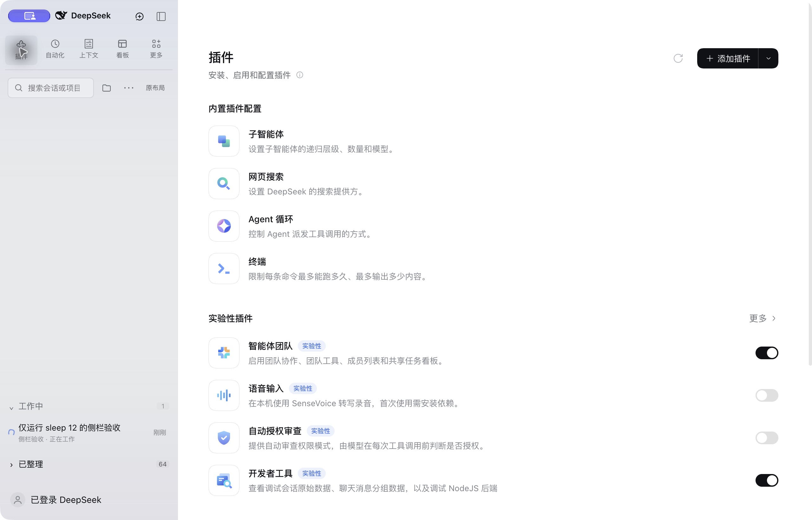Enable the 语音输入 toggle
The image size is (812, 520).
pyautogui.click(x=767, y=395)
